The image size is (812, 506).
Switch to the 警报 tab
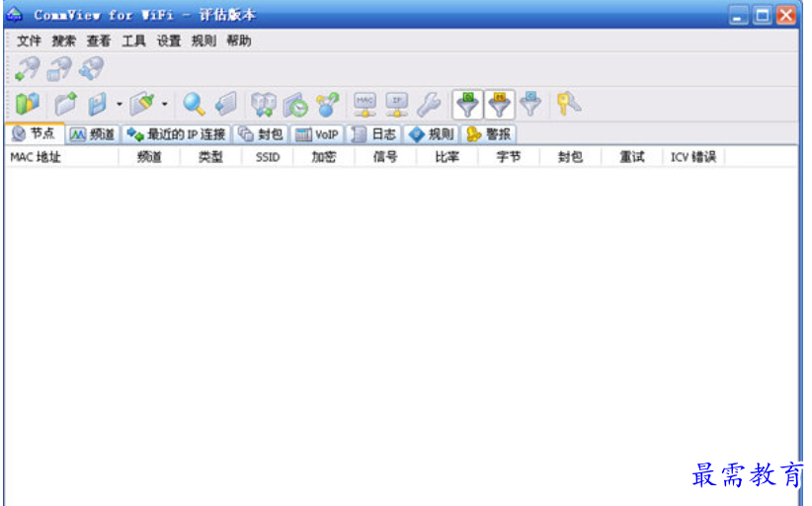pos(489,134)
